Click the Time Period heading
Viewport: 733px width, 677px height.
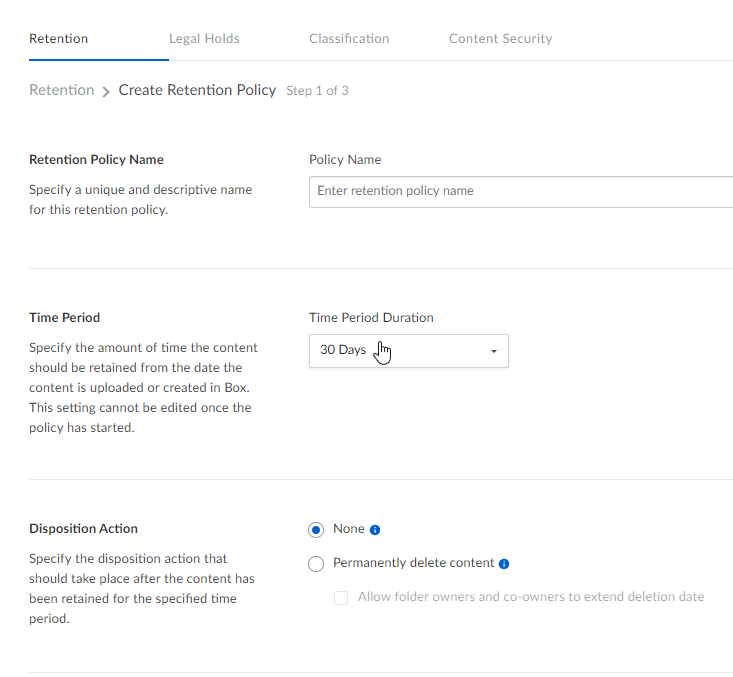(65, 318)
